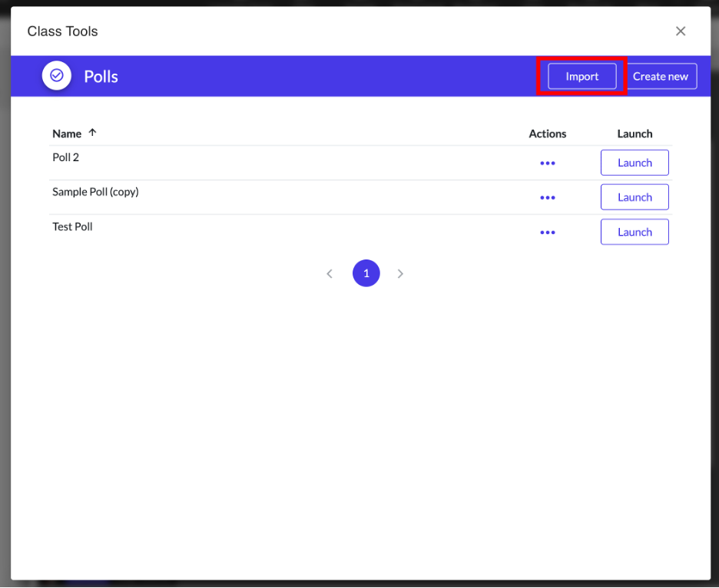The image size is (719, 588).
Task: Click the Launch column header
Action: point(634,134)
